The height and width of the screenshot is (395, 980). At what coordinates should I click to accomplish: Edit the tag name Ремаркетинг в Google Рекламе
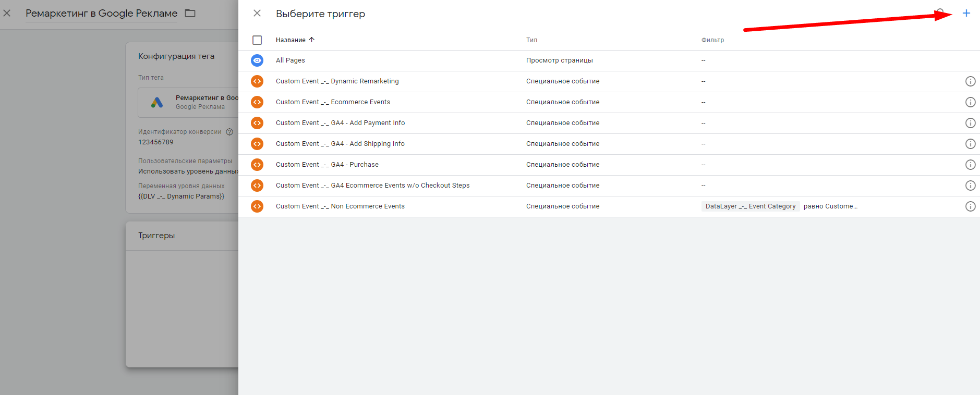[x=101, y=14]
